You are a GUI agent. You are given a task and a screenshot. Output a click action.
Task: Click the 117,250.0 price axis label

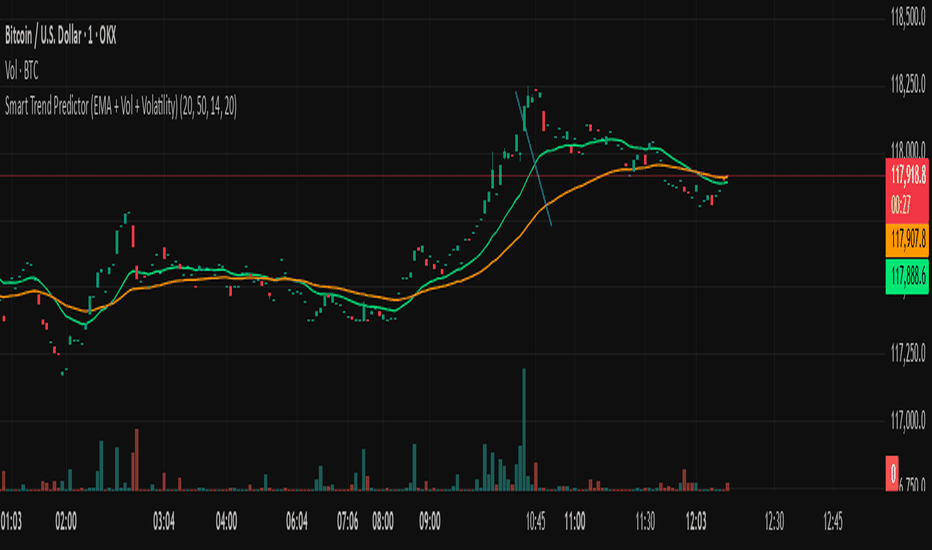(908, 354)
